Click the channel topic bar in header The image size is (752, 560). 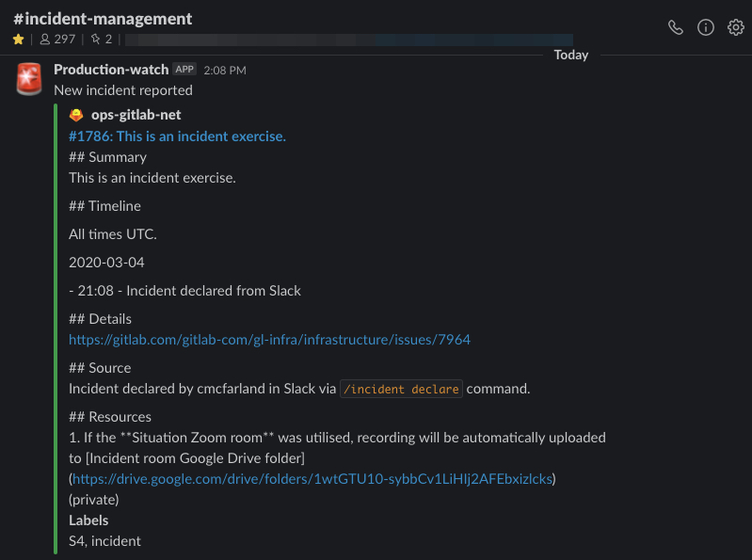click(348, 40)
